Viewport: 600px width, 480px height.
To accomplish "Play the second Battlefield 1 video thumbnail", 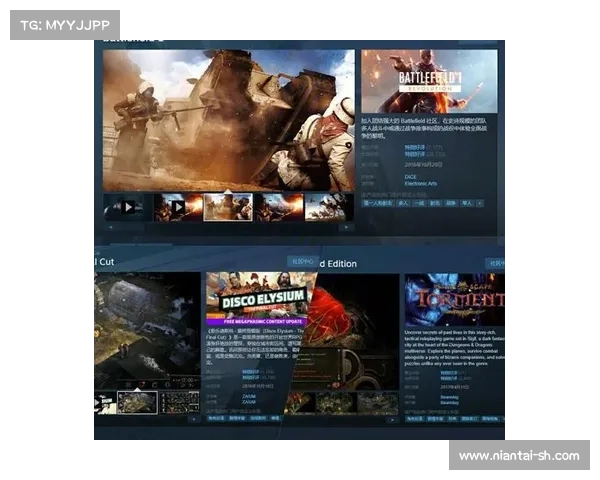I will 178,207.
